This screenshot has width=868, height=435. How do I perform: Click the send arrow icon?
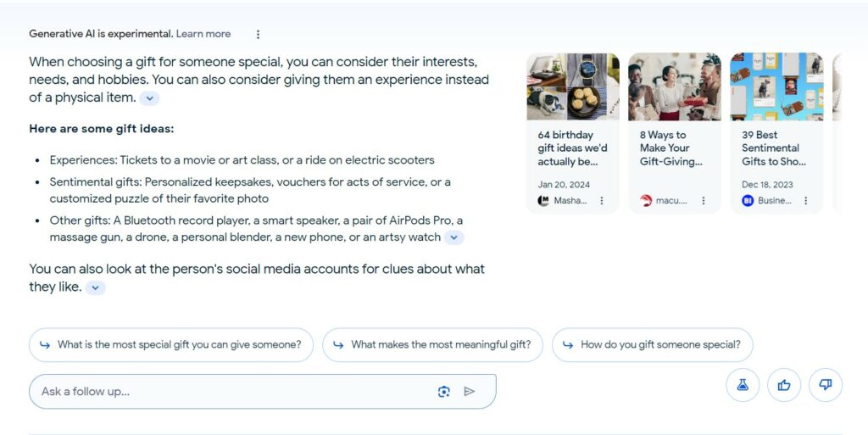click(470, 392)
